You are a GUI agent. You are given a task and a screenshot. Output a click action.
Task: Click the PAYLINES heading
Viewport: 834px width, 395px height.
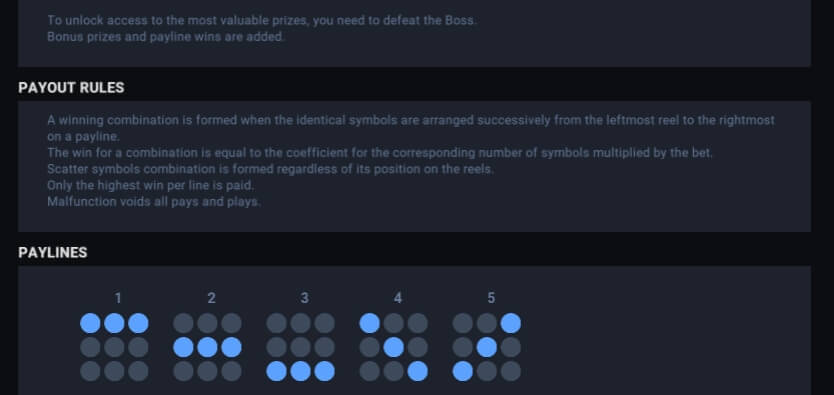pos(53,253)
